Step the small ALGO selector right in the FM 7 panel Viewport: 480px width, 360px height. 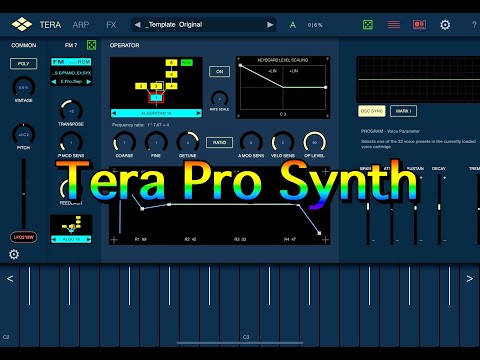click(x=89, y=239)
